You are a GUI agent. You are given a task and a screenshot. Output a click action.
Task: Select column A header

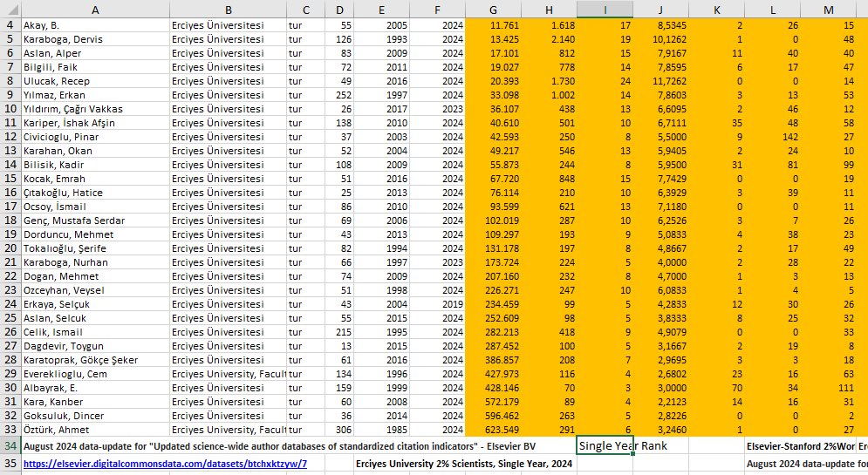[x=95, y=10]
